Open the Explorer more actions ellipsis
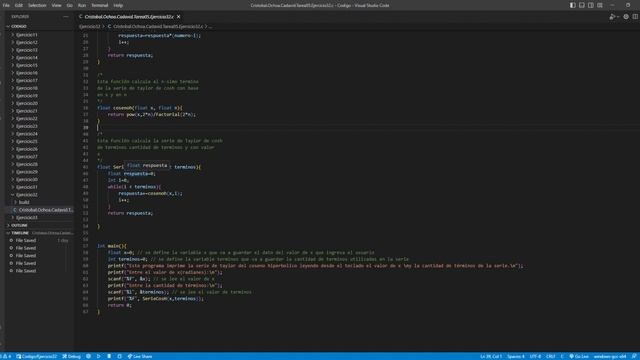 tap(66, 17)
